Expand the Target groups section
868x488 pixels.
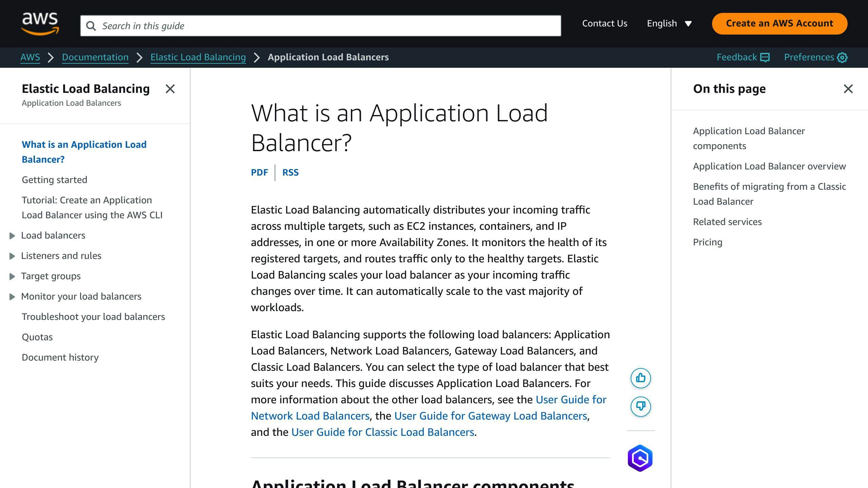click(12, 276)
